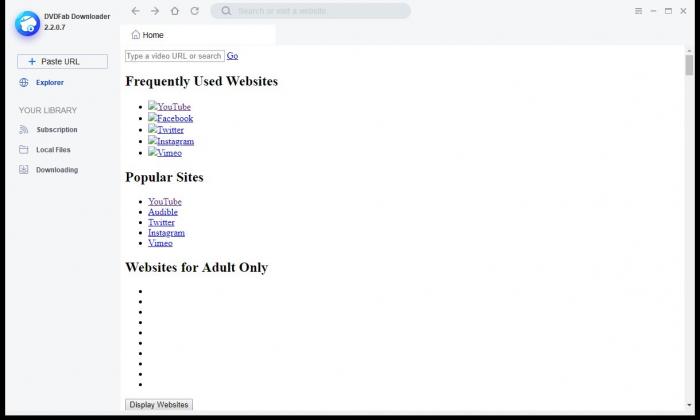Screen dimensions: 700x420
Task: Click the search or visit website address bar
Action: click(311, 11)
